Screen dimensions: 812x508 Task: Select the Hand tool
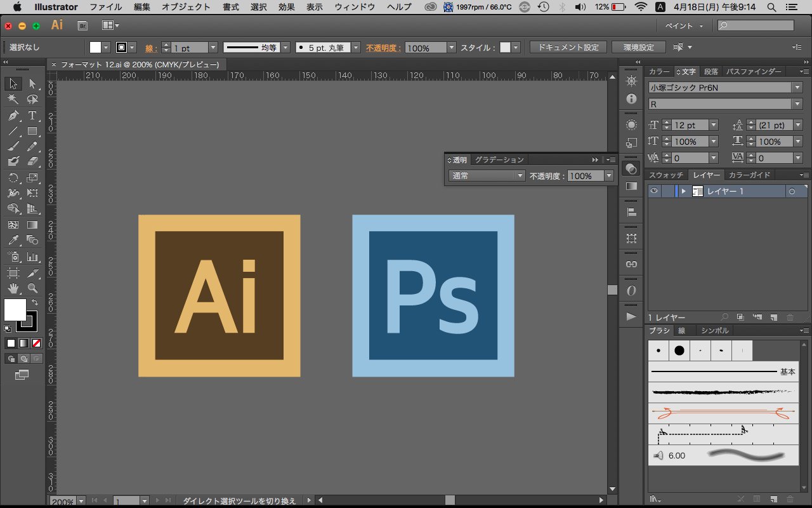(13, 289)
